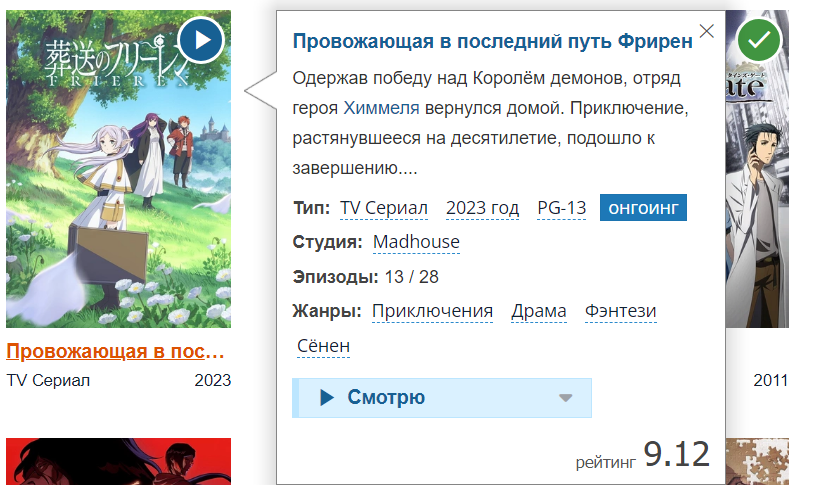This screenshot has width=830, height=485.
Task: Open the red poster thumbnail below Frieren
Action: tap(119, 461)
